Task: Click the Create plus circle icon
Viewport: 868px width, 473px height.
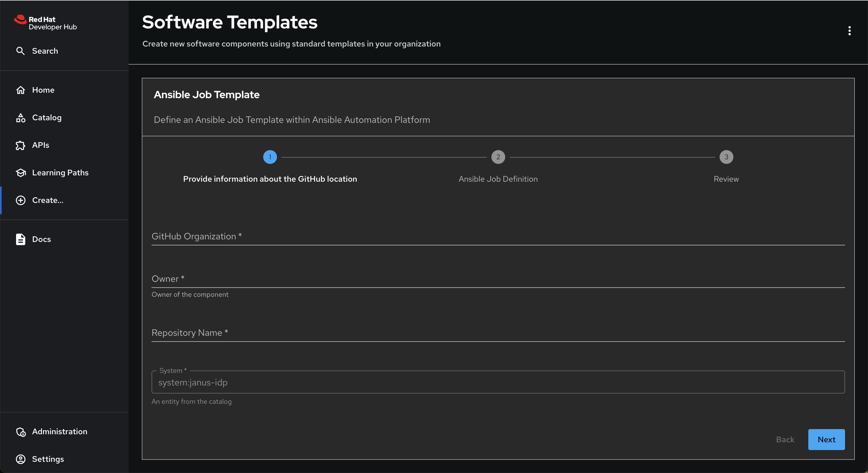Action: pos(21,200)
